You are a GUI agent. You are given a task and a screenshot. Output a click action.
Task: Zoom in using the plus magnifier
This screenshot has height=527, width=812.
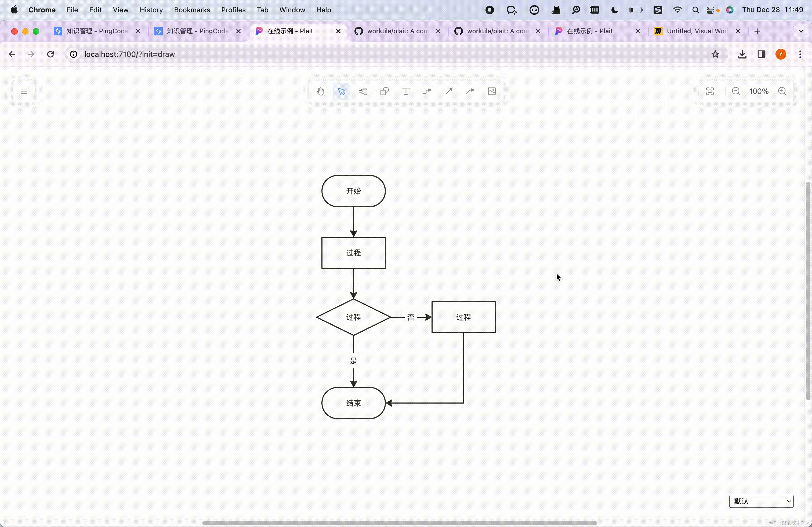coord(782,91)
